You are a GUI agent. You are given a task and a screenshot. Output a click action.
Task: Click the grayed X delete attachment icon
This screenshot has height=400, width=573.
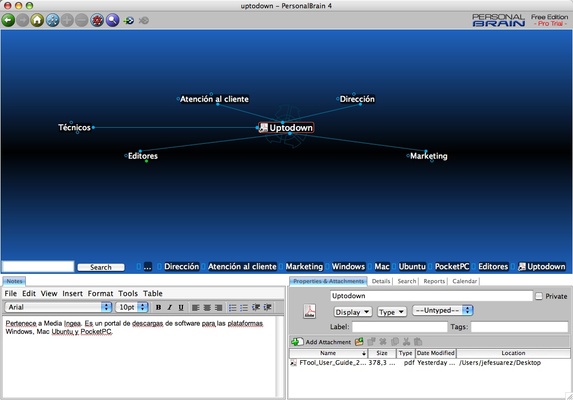click(x=383, y=342)
